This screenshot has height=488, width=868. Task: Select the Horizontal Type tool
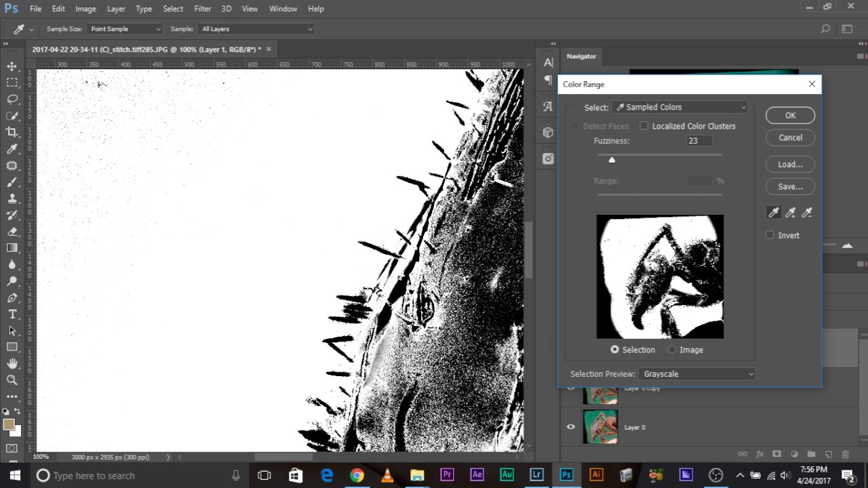coord(12,314)
